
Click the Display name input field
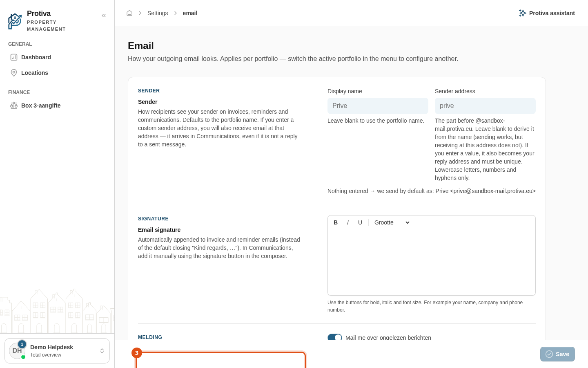pyautogui.click(x=378, y=106)
